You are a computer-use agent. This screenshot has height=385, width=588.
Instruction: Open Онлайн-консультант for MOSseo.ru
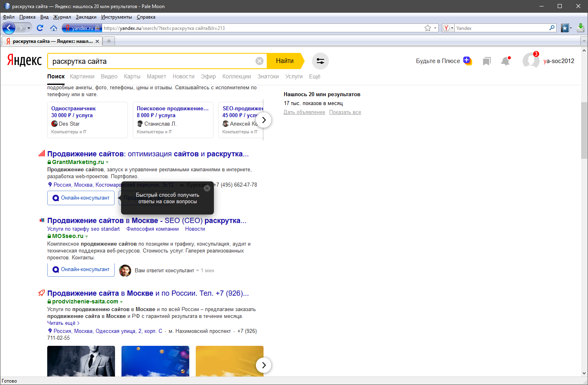pos(81,269)
